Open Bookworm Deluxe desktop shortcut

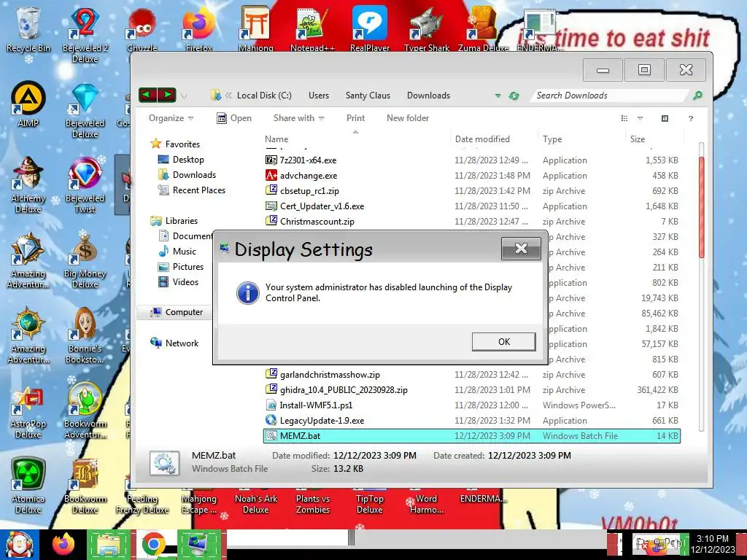(85, 486)
